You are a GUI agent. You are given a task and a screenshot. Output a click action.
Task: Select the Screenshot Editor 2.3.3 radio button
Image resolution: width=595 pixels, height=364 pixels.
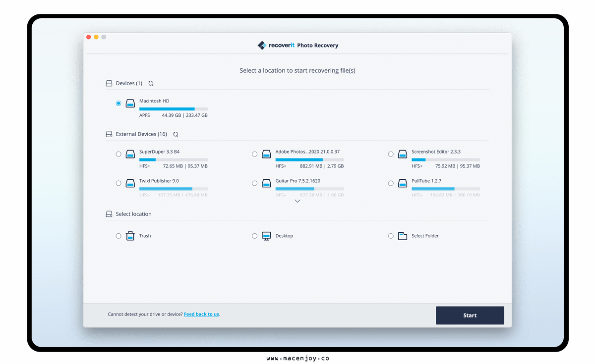pyautogui.click(x=391, y=154)
